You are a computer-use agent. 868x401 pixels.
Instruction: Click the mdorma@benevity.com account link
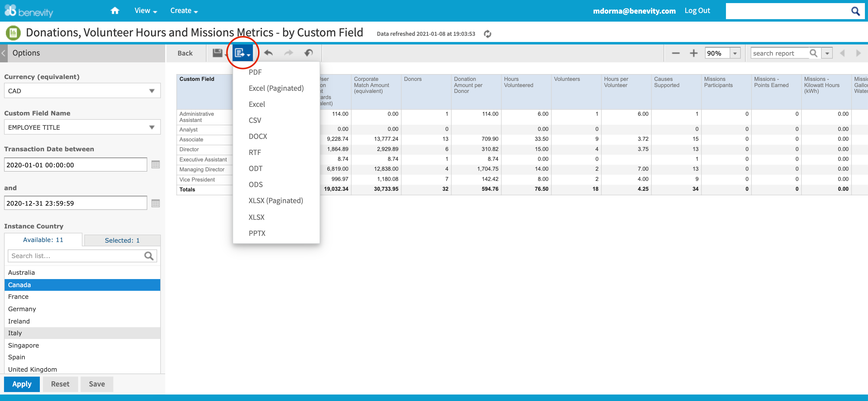click(634, 11)
